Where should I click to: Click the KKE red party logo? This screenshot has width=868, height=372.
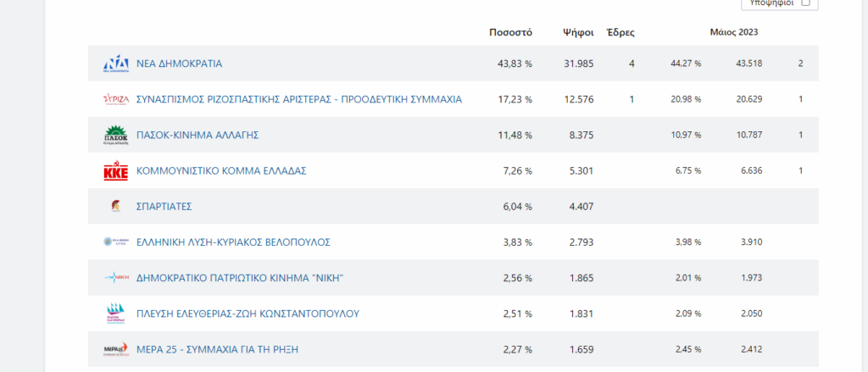pyautogui.click(x=116, y=171)
